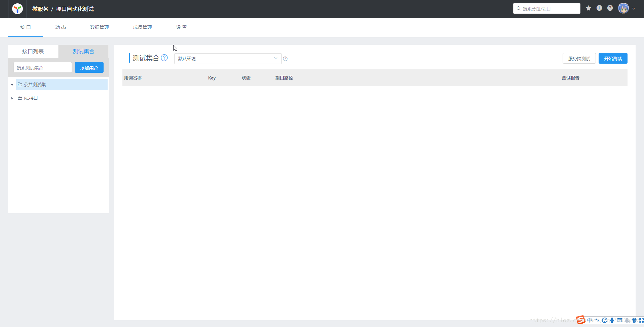Switch to 接口列表 panel tab
Screen dimensions: 644x327
coord(33,51)
